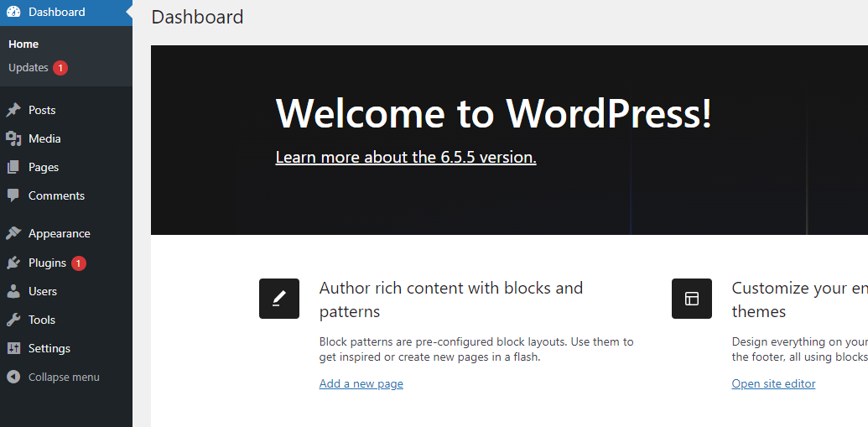Click the Plugins plug icon

(x=13, y=263)
